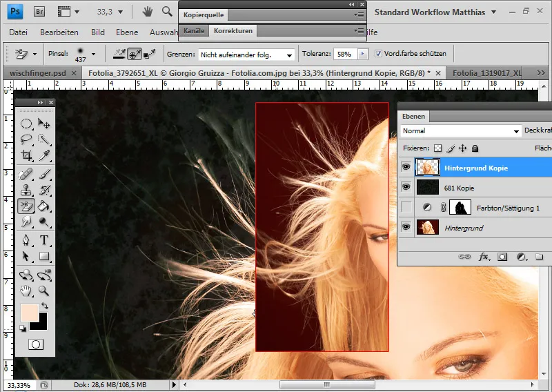Reset default foreground and background colors

[x=23, y=329]
